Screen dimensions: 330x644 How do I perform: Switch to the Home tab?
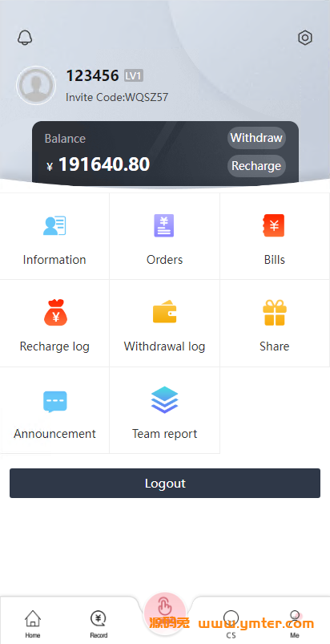[33, 623]
